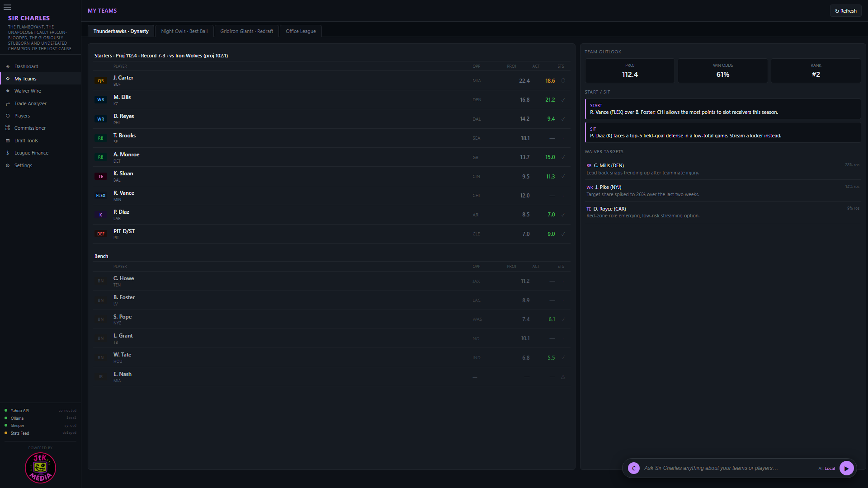Click the Win Odds 61% card
868x488 pixels.
click(722, 70)
